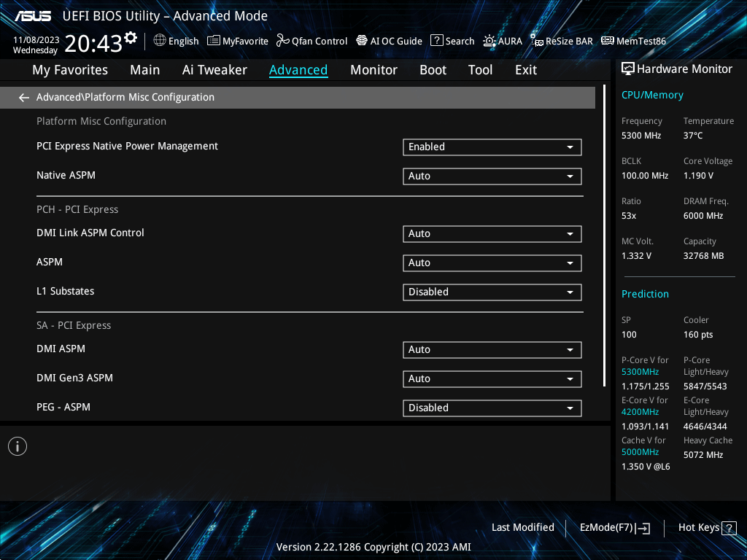
Task: Switch to Main tab
Action: pos(145,70)
